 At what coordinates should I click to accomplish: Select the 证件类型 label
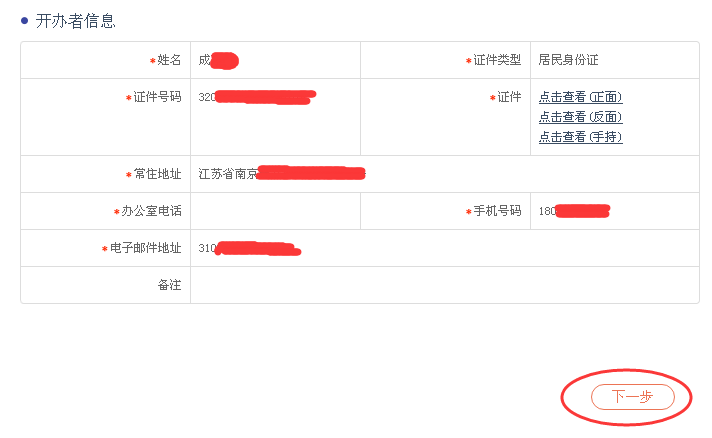(x=497, y=60)
